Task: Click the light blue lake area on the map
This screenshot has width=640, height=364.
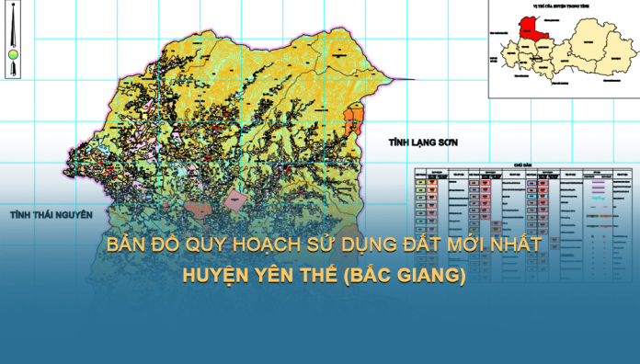Action: (x=182, y=172)
